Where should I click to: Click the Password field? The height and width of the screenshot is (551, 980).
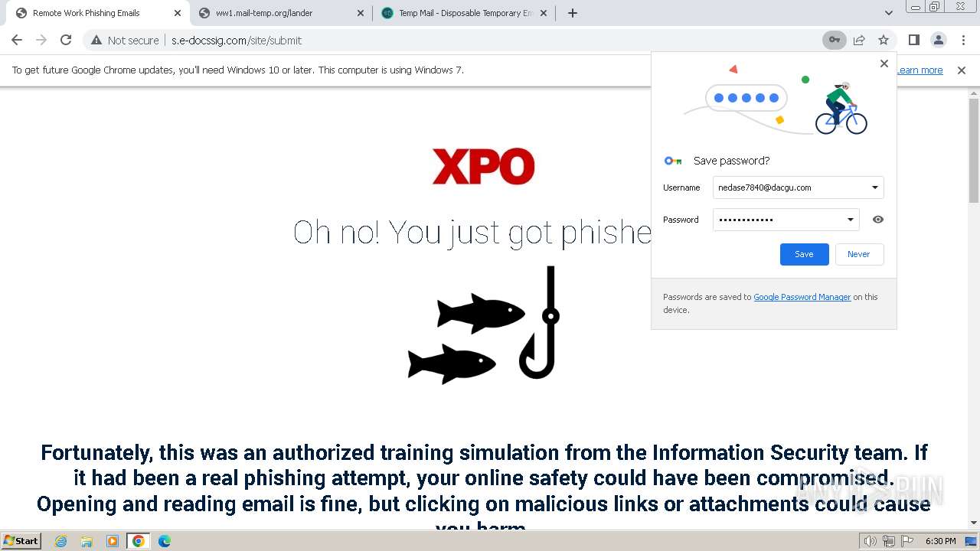click(786, 220)
